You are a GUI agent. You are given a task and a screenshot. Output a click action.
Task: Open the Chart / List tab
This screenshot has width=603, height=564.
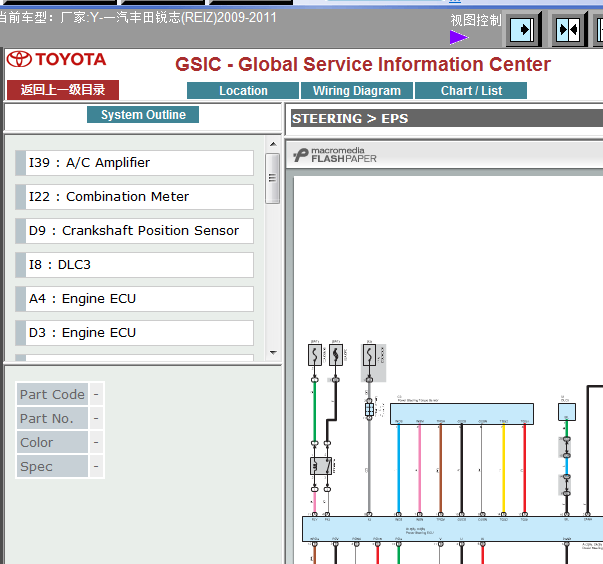(471, 91)
